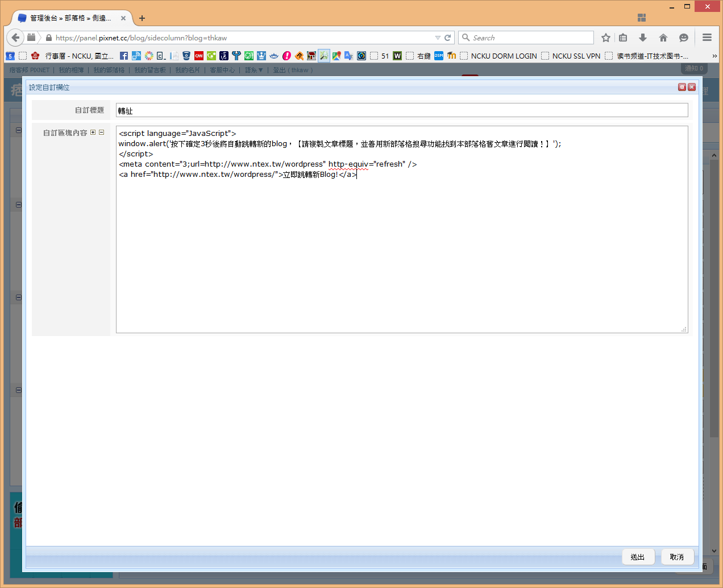Open the Moodle bookmark icon
The image size is (723, 588).
(x=452, y=56)
